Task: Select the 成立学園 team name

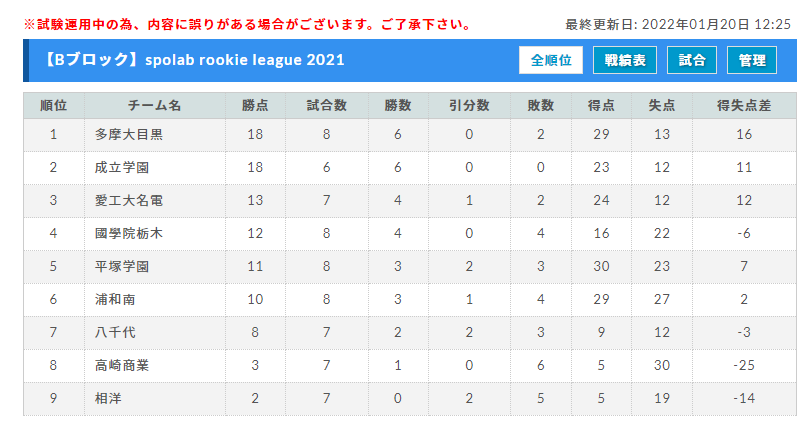Action: pos(122,168)
